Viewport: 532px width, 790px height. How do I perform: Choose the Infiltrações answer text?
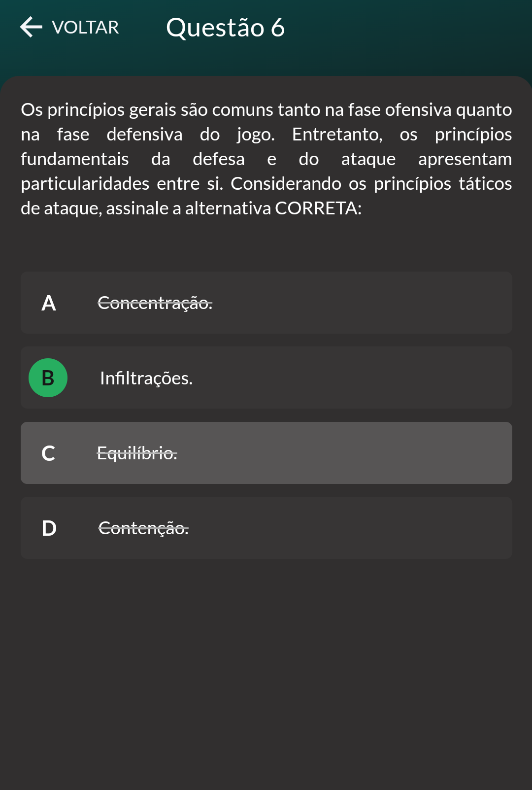(x=146, y=378)
